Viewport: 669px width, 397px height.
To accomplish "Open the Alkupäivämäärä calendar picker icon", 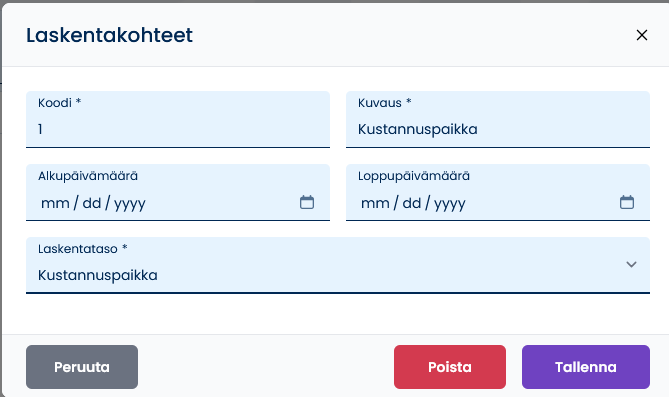I will click(x=307, y=202).
